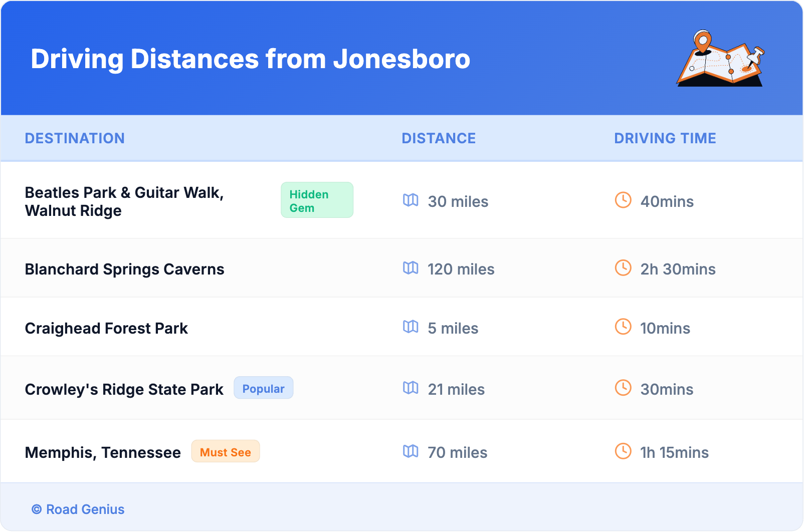804x532 pixels.
Task: Click the map with pins illustration
Action: (720, 59)
